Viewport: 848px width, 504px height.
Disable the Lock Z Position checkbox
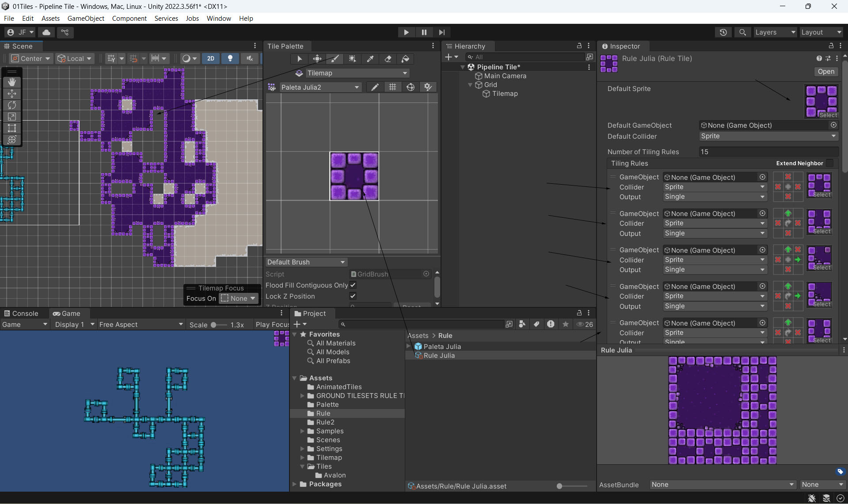coord(353,296)
